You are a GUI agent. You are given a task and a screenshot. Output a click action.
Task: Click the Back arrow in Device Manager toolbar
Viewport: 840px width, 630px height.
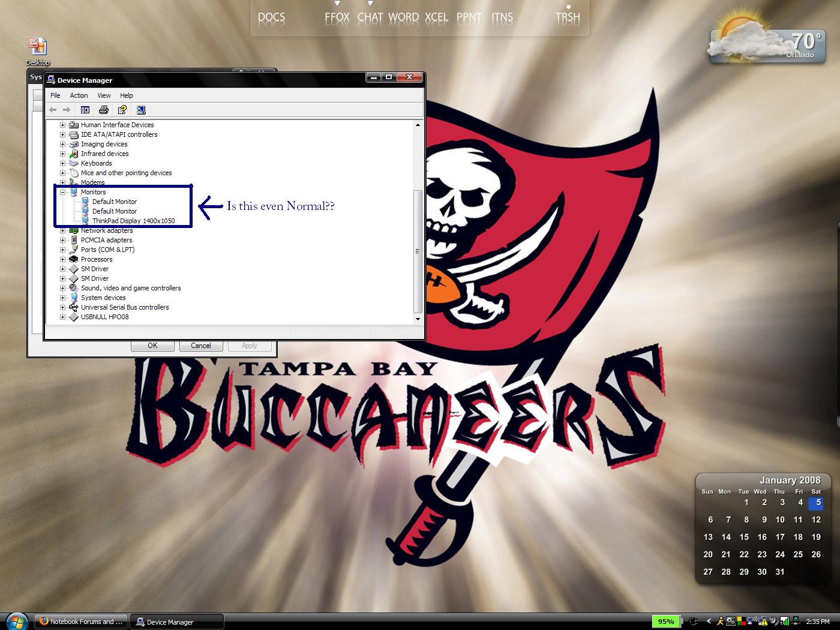[53, 110]
